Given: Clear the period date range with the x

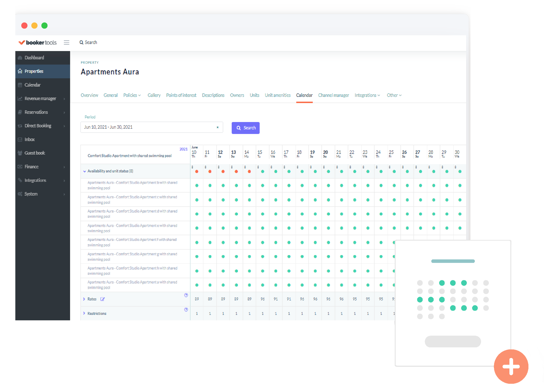Looking at the screenshot, I should 218,127.
